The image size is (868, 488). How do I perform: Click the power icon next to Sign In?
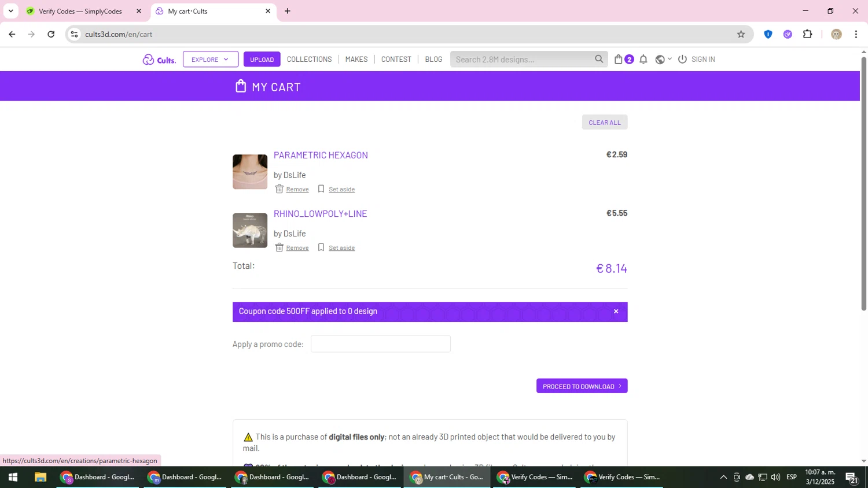click(x=682, y=59)
